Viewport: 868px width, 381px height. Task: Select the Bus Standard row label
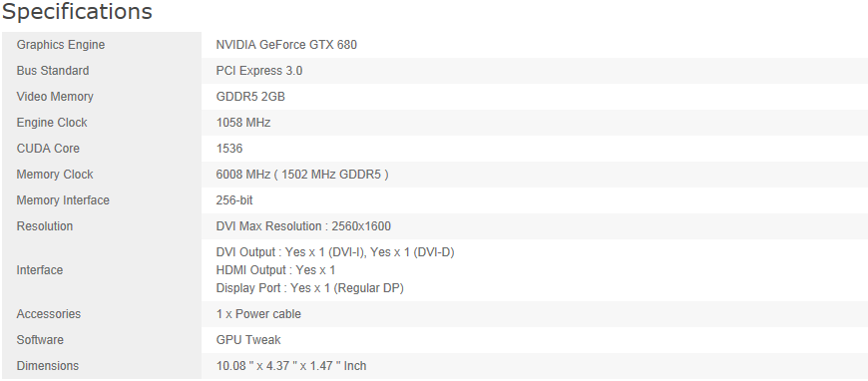tap(53, 71)
